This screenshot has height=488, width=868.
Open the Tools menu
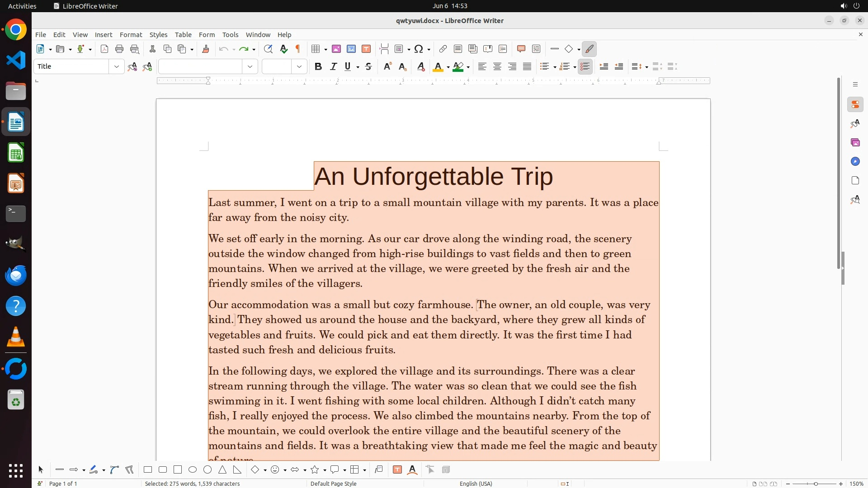(x=230, y=35)
